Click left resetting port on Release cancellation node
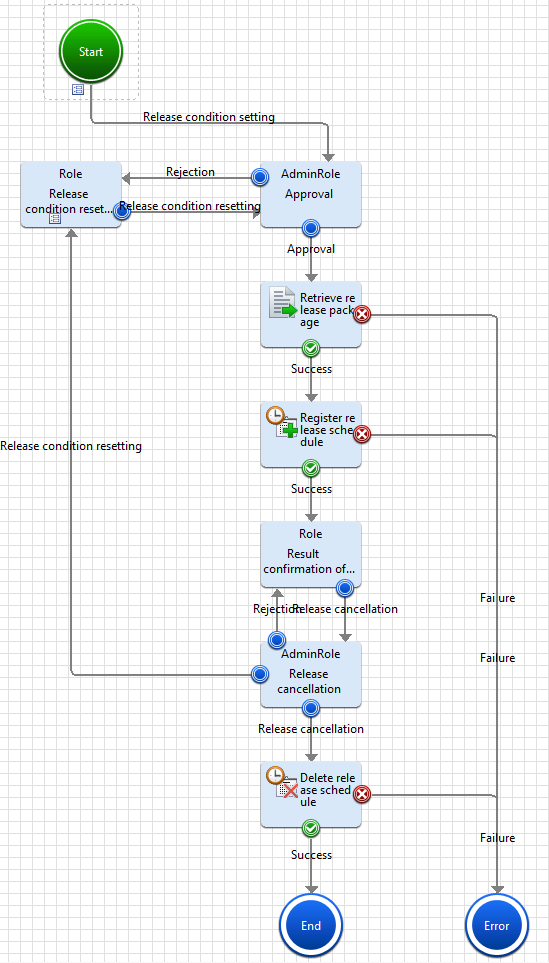549x963 pixels. point(260,674)
